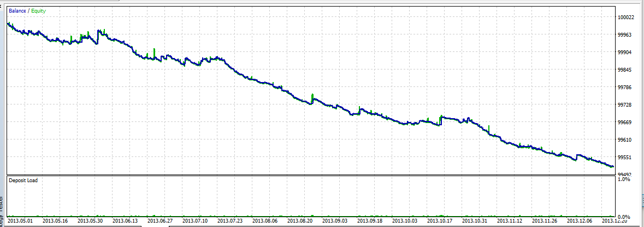This screenshot has width=644, height=227.
Task: Click the 2013.08.20 date marker
Action: [x=299, y=220]
